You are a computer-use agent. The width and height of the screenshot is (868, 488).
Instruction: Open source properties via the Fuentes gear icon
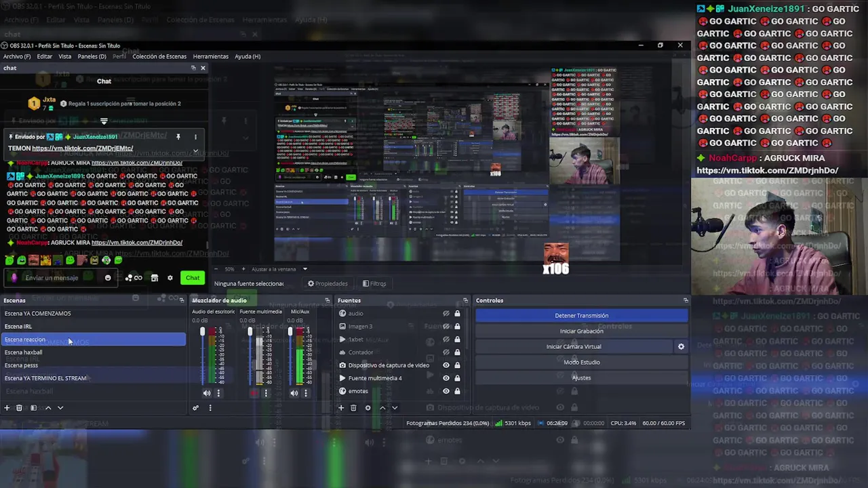368,408
